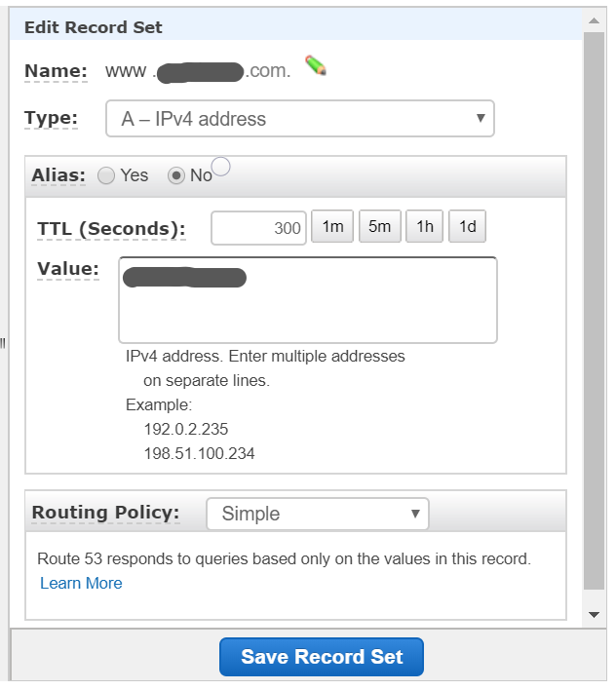Viewport: 616px width, 690px height.
Task: Open the Learn More link
Action: click(81, 583)
